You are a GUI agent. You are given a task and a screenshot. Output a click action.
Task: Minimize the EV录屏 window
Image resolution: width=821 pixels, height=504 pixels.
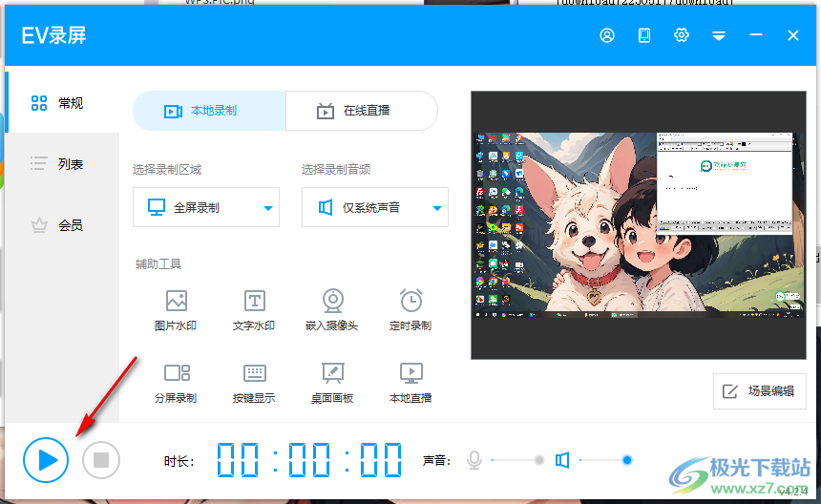(755, 34)
